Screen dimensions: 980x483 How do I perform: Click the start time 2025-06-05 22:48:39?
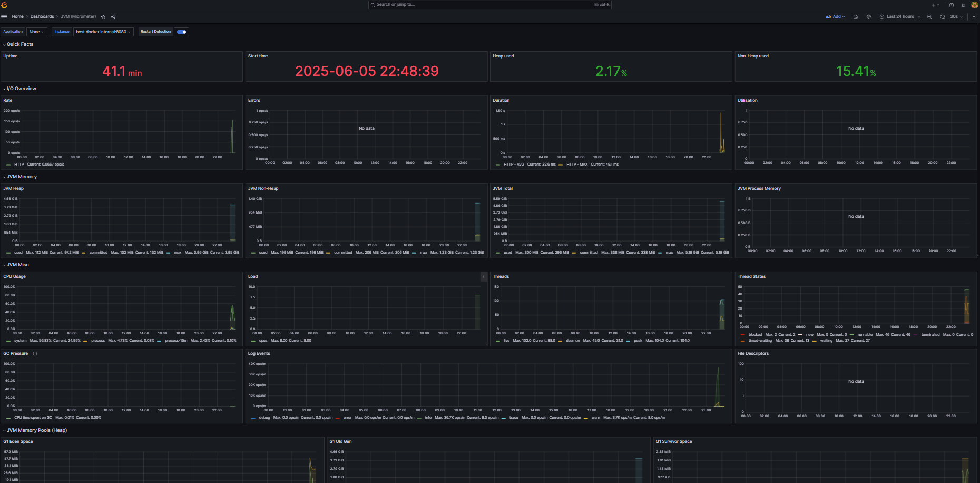(x=367, y=71)
